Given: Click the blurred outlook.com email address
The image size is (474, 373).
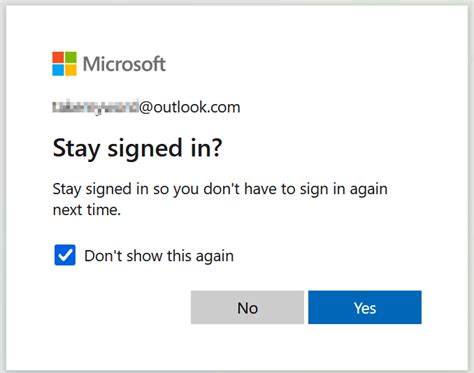Looking at the screenshot, I should [x=146, y=107].
